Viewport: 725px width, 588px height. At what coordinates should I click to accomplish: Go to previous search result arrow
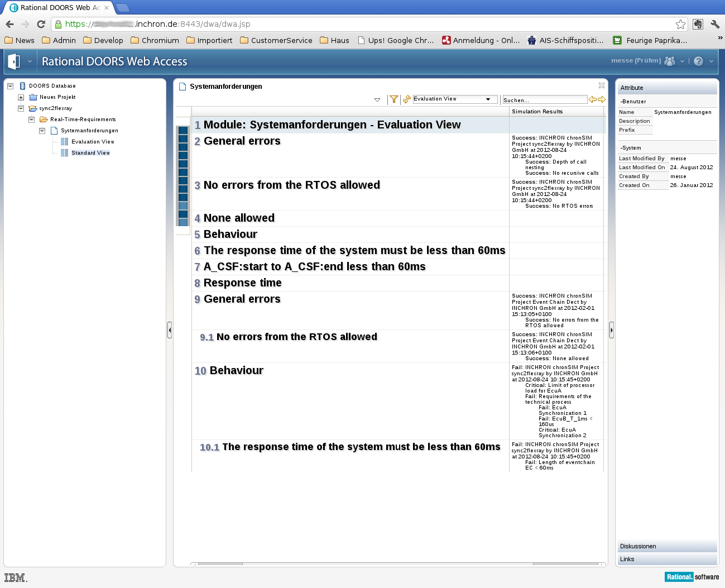click(593, 99)
